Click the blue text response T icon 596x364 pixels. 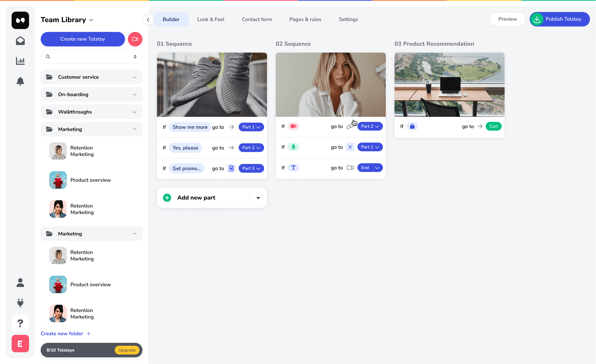coord(293,167)
